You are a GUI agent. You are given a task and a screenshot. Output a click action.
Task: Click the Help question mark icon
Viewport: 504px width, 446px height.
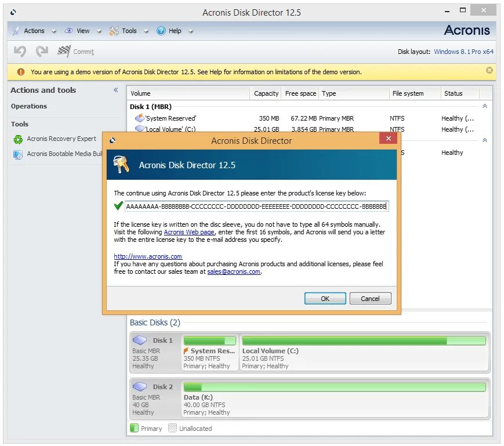coord(161,31)
